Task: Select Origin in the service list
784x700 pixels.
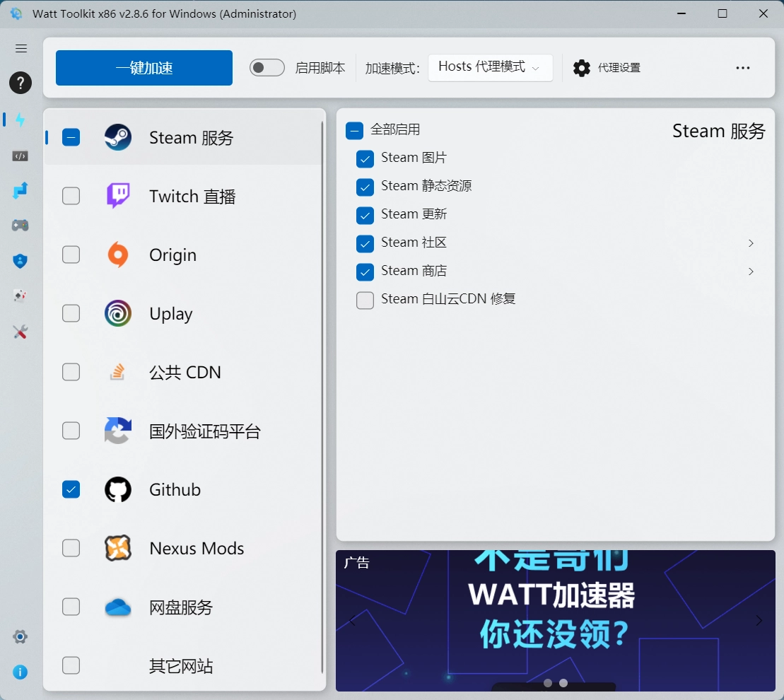Action: click(183, 255)
